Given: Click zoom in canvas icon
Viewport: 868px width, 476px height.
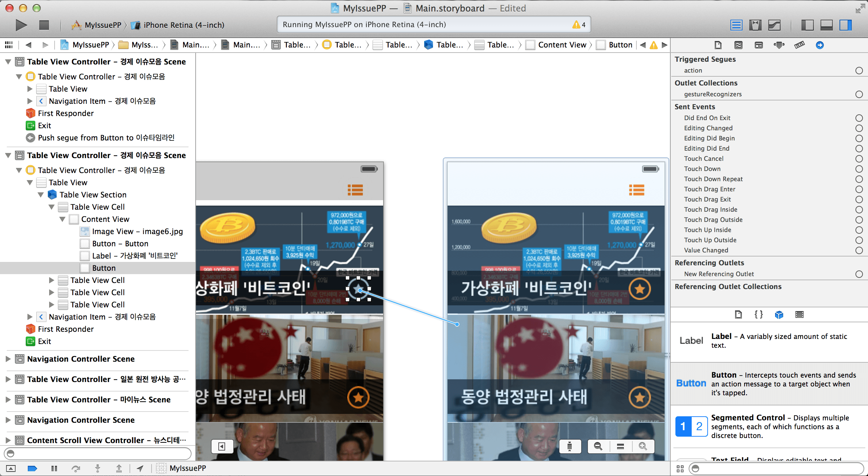Looking at the screenshot, I should pos(643,446).
